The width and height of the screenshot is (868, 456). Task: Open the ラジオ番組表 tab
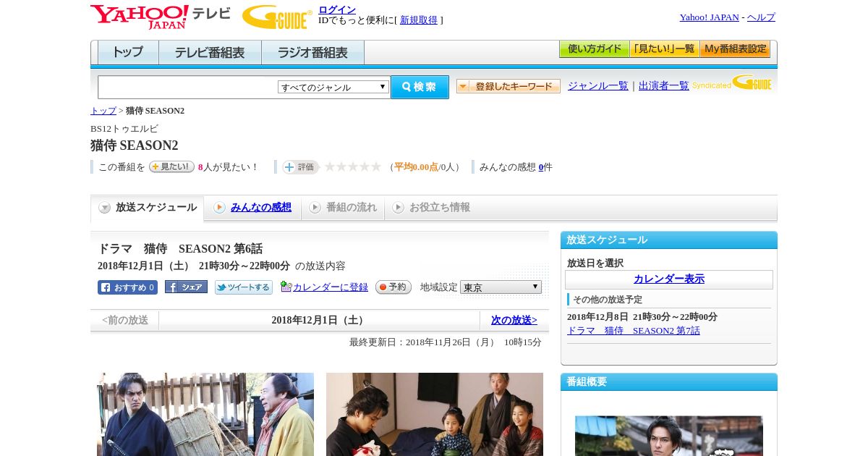pos(312,52)
